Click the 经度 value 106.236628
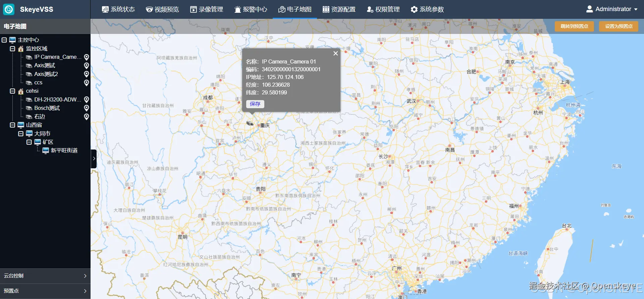 (x=276, y=85)
